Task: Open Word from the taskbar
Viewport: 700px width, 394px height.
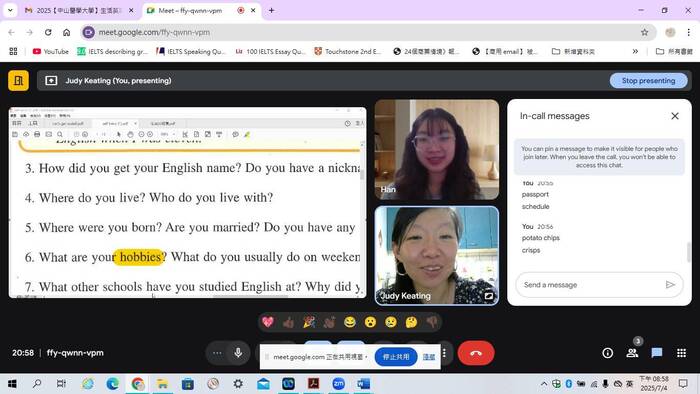Action: (x=363, y=384)
